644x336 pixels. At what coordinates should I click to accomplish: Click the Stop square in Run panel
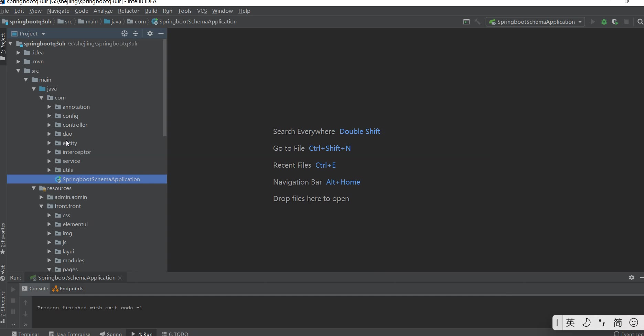click(13, 301)
